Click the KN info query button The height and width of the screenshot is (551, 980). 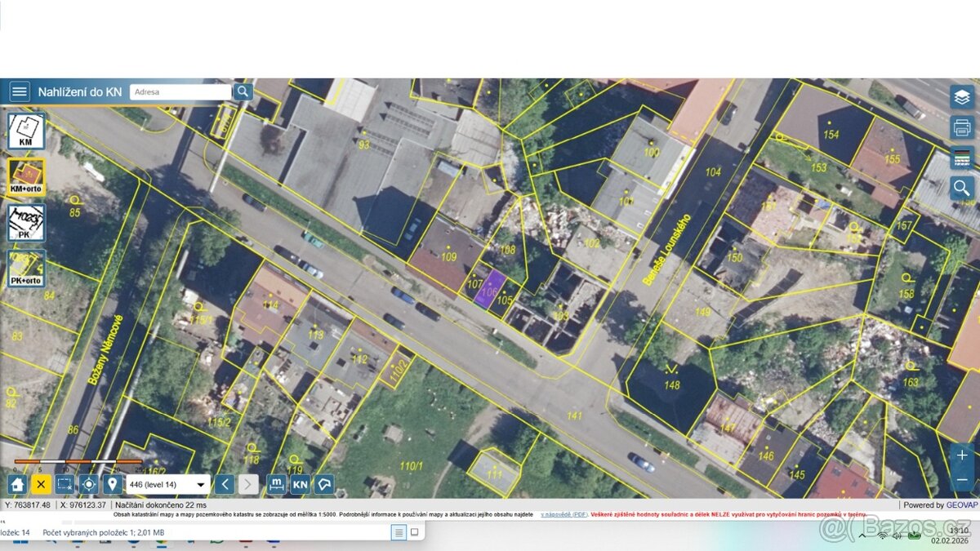[301, 484]
